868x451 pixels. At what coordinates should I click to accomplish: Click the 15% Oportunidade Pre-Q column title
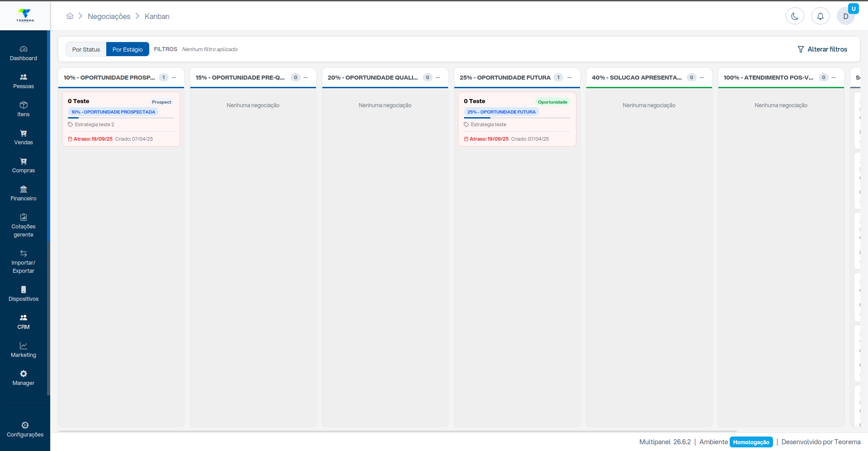coord(240,77)
